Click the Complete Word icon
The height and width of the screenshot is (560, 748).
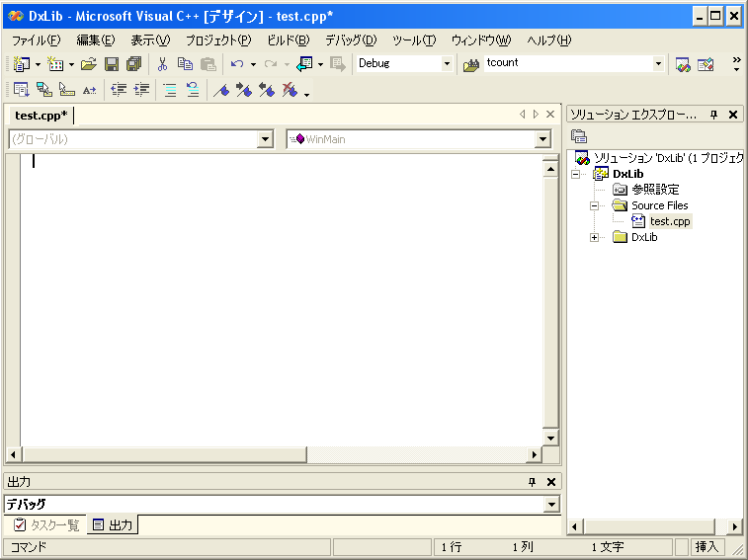pyautogui.click(x=90, y=90)
